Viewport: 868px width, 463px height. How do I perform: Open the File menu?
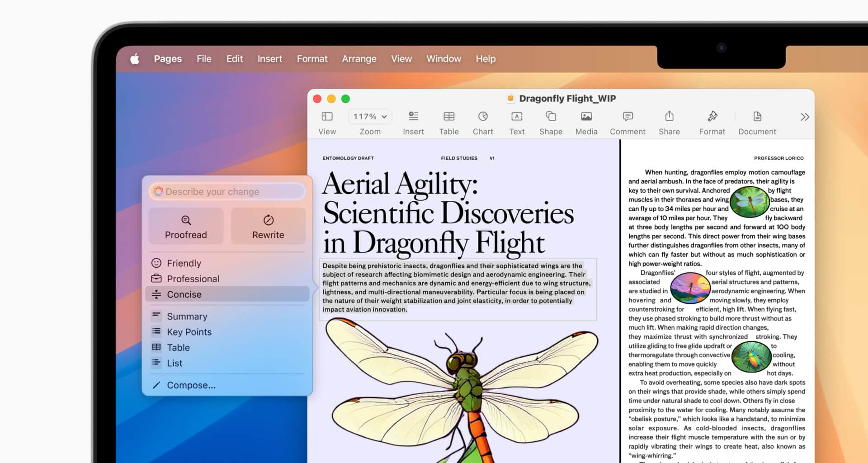pos(204,59)
